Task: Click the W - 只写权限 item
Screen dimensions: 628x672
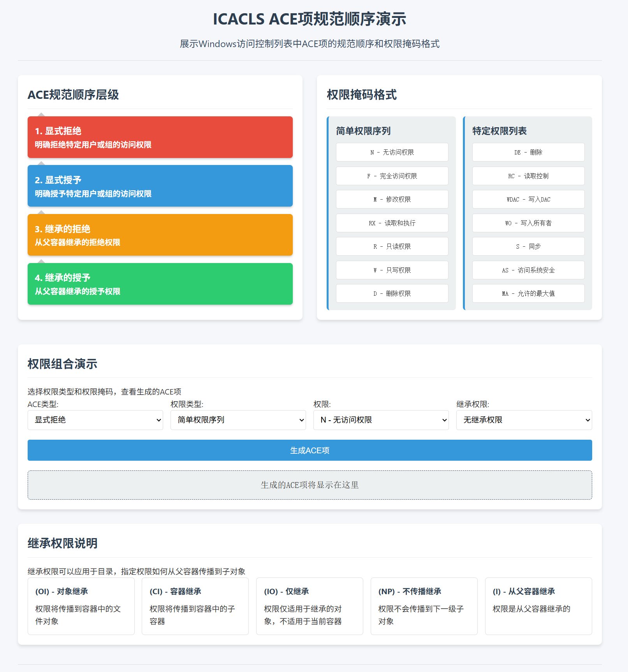Action: click(x=392, y=270)
